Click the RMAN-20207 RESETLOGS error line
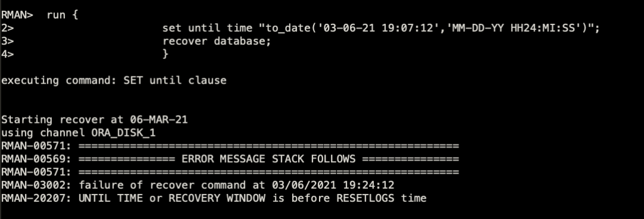This screenshot has width=644, height=219. point(214,198)
